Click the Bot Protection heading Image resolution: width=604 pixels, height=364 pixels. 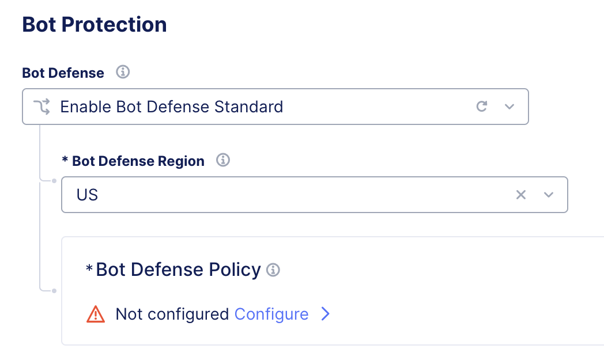94,24
